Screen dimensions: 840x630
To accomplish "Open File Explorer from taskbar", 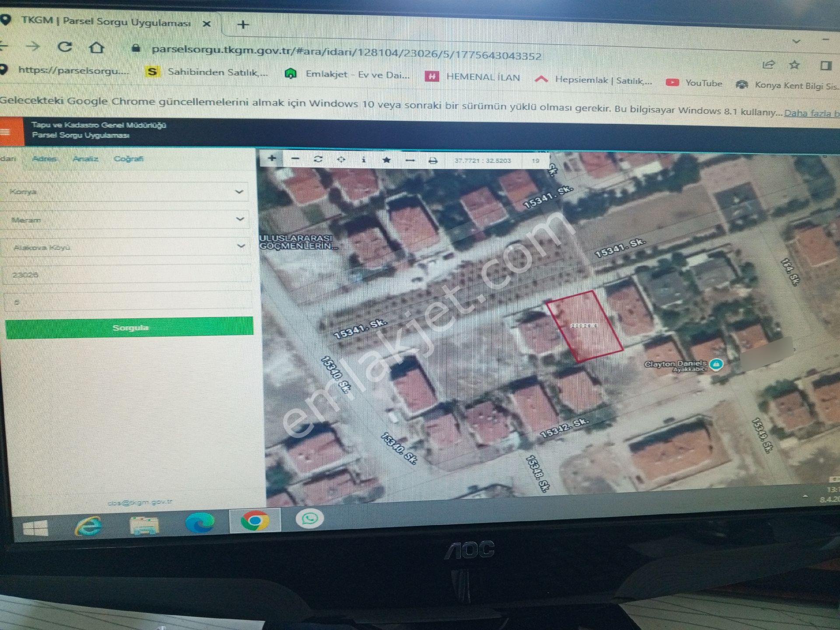I will click(144, 525).
